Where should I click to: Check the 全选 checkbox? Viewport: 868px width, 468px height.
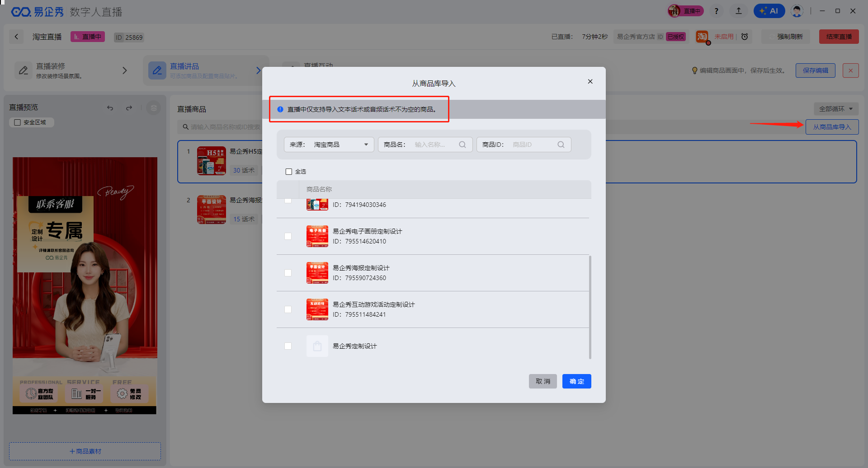[289, 172]
